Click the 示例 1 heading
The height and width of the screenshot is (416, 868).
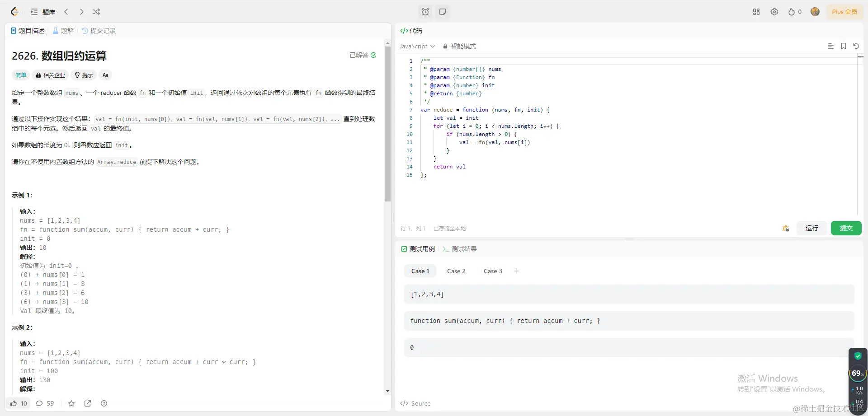[22, 195]
